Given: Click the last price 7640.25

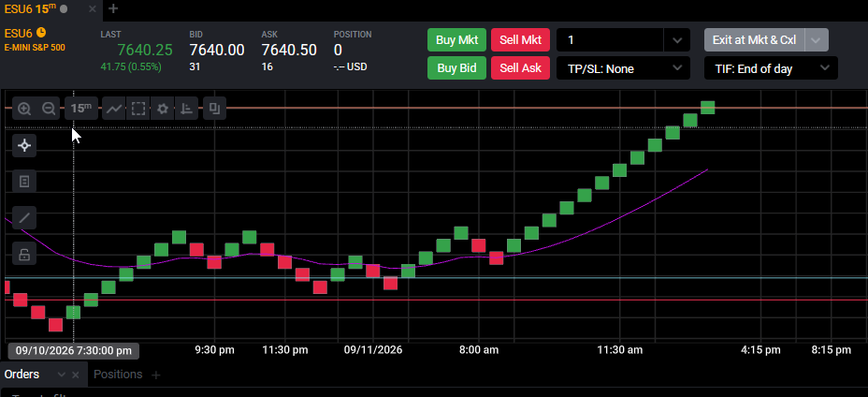Looking at the screenshot, I should 145,50.
